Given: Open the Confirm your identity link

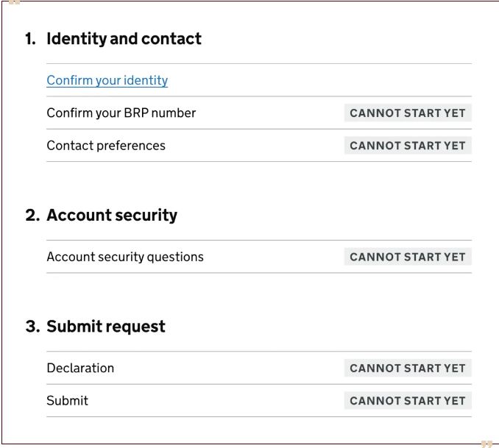Looking at the screenshot, I should coord(107,80).
